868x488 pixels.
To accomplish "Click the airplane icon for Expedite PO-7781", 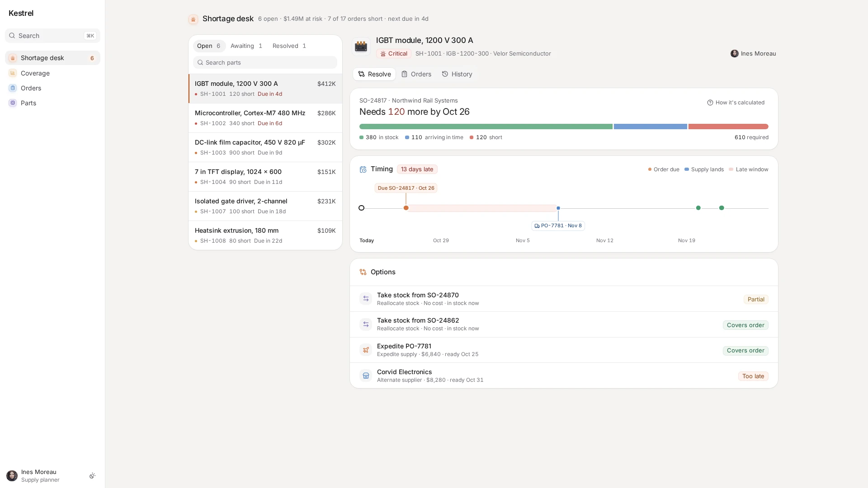I will pyautogui.click(x=366, y=350).
